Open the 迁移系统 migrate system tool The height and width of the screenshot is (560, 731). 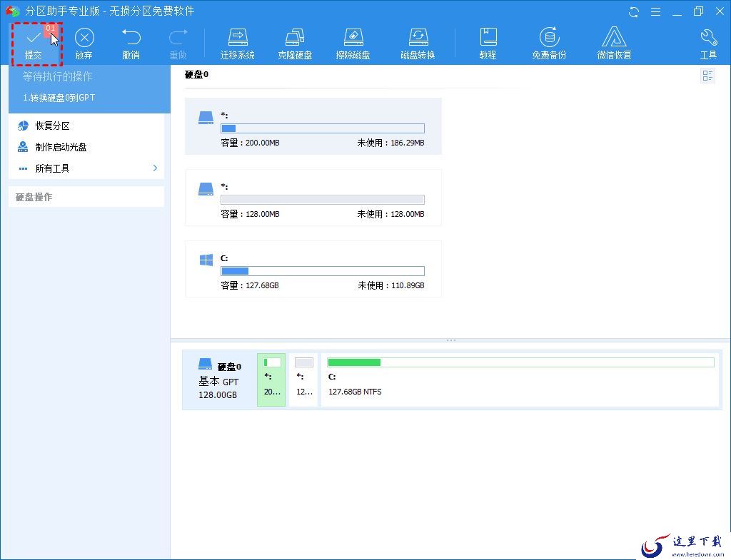pos(237,44)
